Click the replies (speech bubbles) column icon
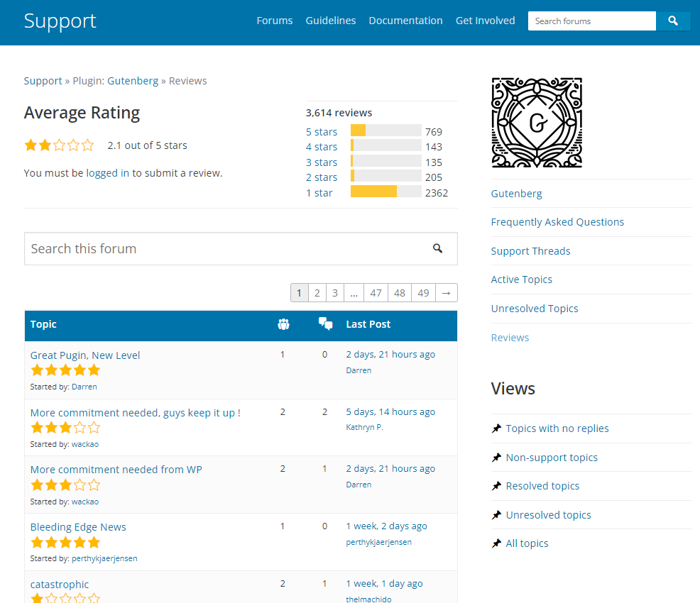Viewport: 700px width, 603px height. tap(325, 323)
